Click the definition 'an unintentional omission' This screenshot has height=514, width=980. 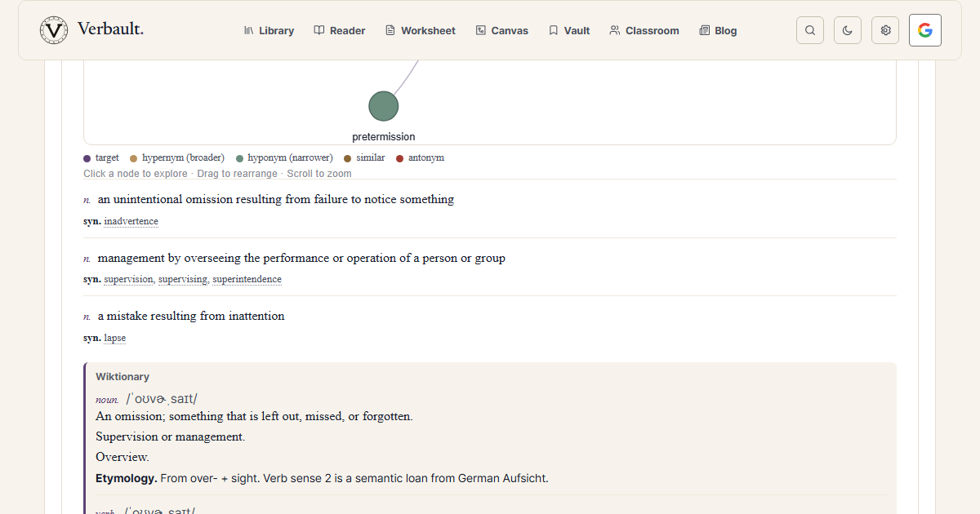pyautogui.click(x=276, y=199)
